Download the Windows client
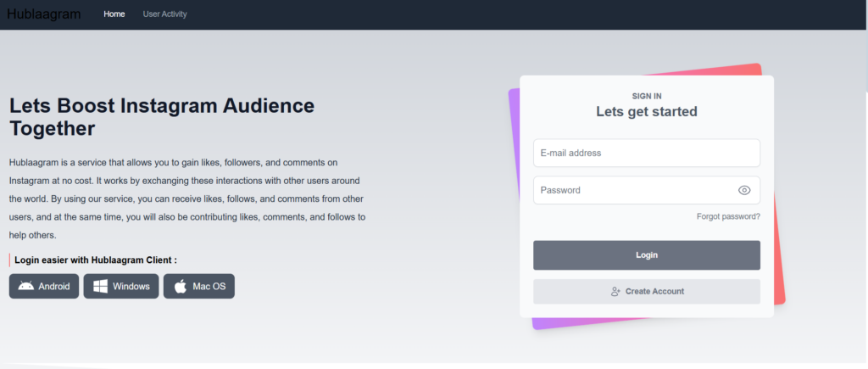Image resolution: width=868 pixels, height=369 pixels. 121,286
